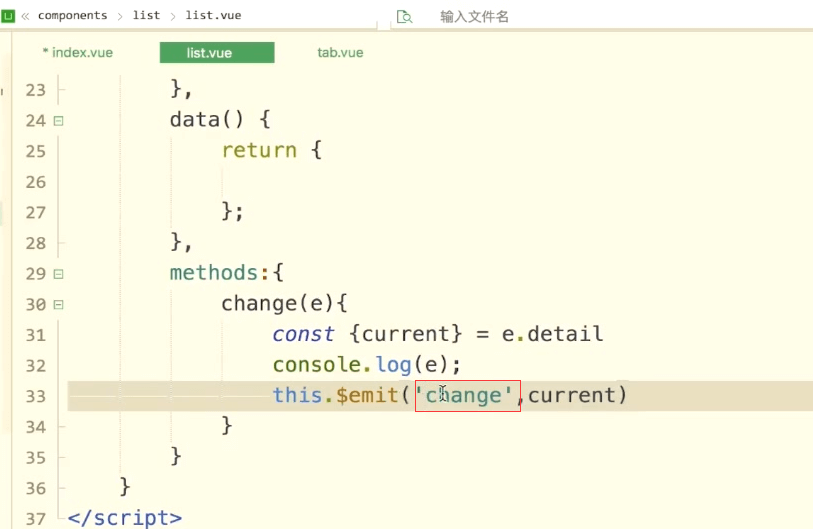This screenshot has height=529, width=813.
Task: Open the 'components' breadcrumb folder
Action: tap(73, 16)
